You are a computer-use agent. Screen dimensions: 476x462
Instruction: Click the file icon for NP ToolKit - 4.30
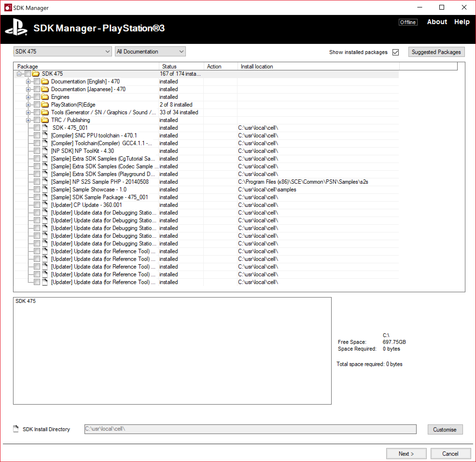coord(45,151)
